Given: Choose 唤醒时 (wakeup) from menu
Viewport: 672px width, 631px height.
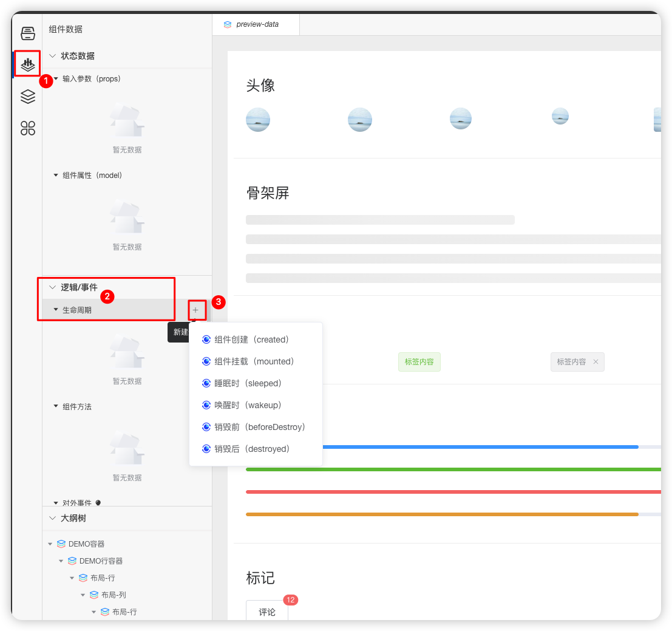Looking at the screenshot, I should (x=256, y=405).
